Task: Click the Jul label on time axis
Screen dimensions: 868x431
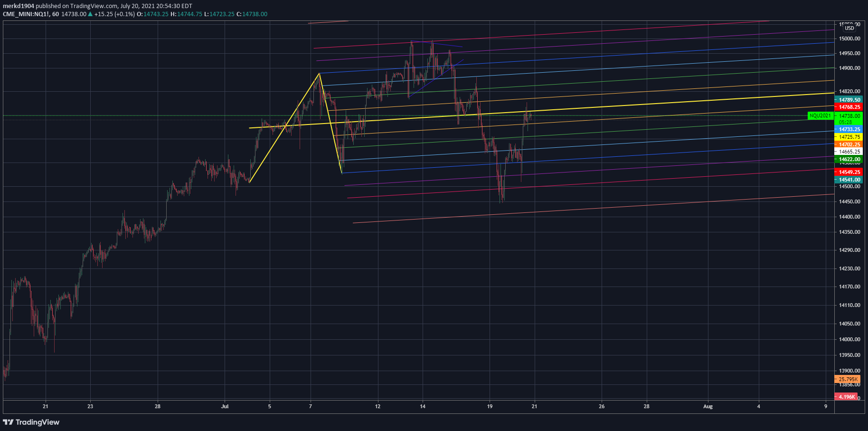Action: point(225,406)
